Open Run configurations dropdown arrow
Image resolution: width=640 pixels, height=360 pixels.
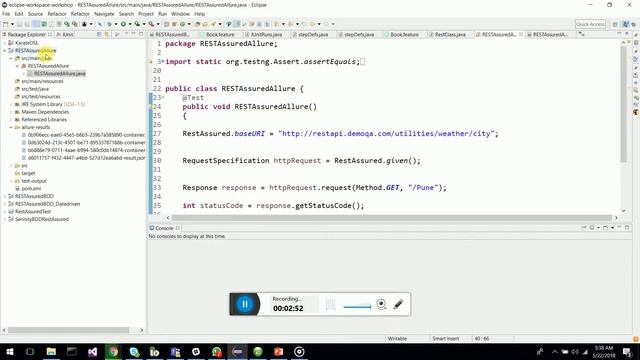point(130,24)
